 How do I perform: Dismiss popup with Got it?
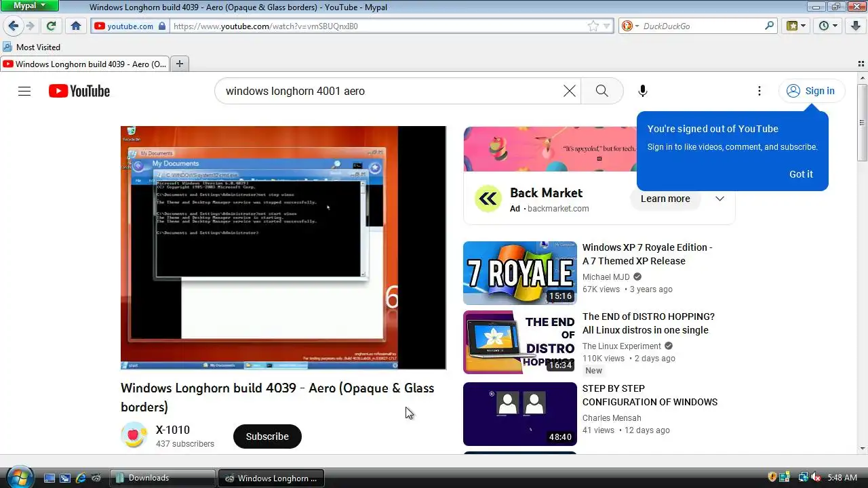(801, 174)
